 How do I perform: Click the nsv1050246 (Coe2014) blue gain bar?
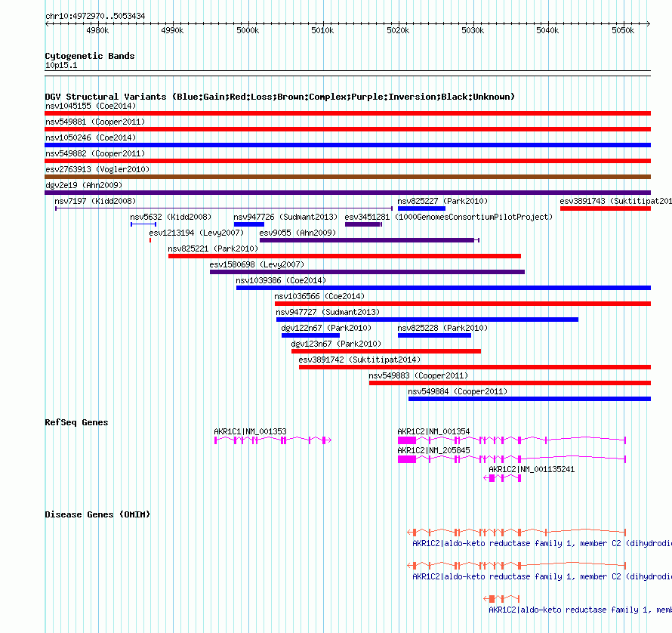(347, 145)
